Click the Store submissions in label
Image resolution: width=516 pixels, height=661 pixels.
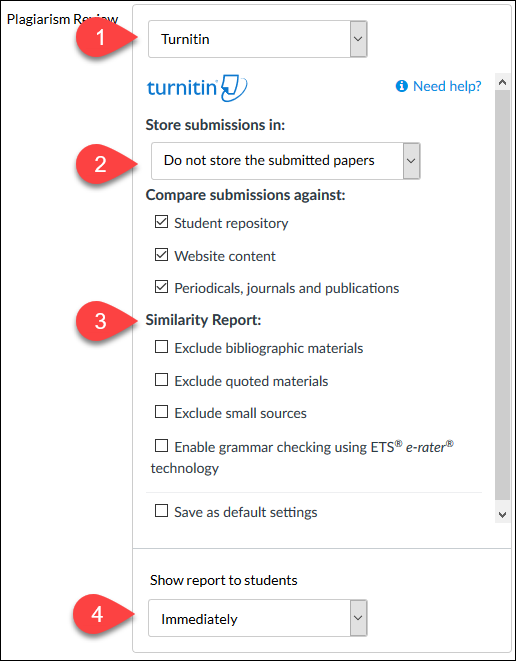coord(215,125)
